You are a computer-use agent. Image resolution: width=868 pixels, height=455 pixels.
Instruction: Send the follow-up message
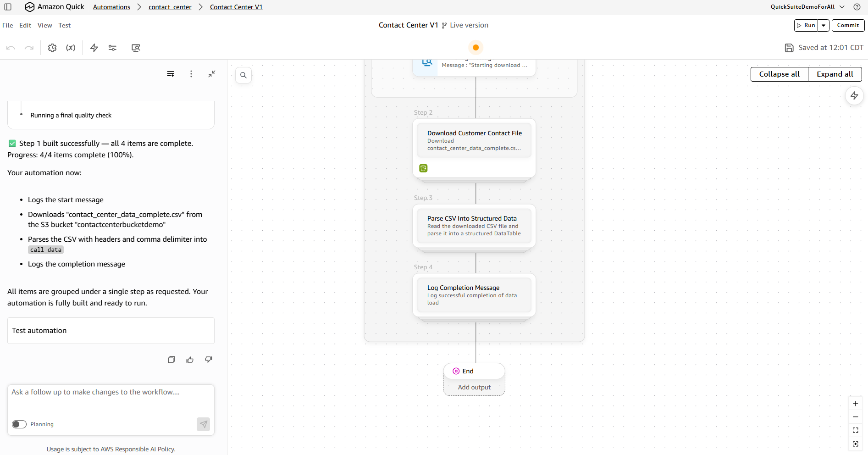tap(204, 424)
